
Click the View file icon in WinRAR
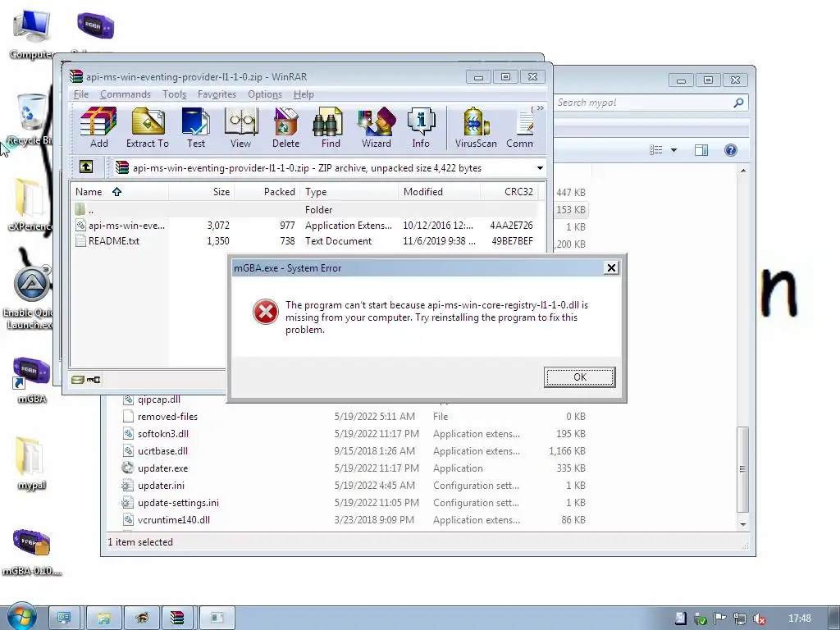point(240,127)
